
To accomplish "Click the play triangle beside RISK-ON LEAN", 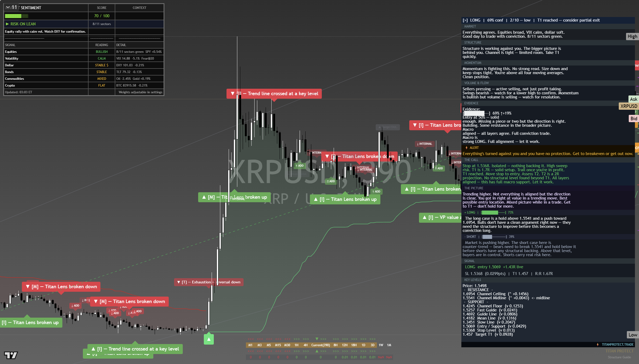I will click(7, 24).
